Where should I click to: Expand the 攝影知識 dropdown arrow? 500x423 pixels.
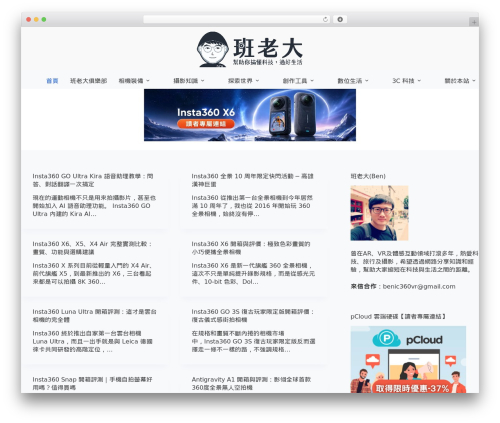click(x=203, y=81)
